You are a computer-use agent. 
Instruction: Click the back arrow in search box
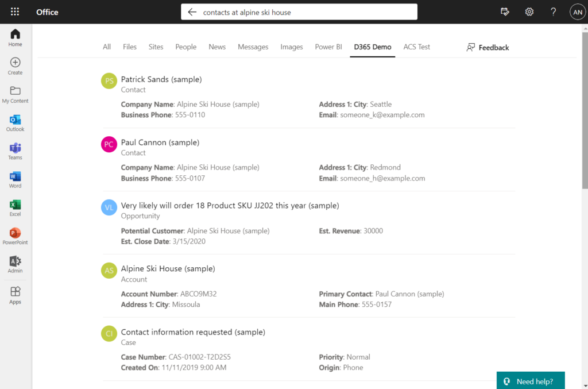point(192,12)
